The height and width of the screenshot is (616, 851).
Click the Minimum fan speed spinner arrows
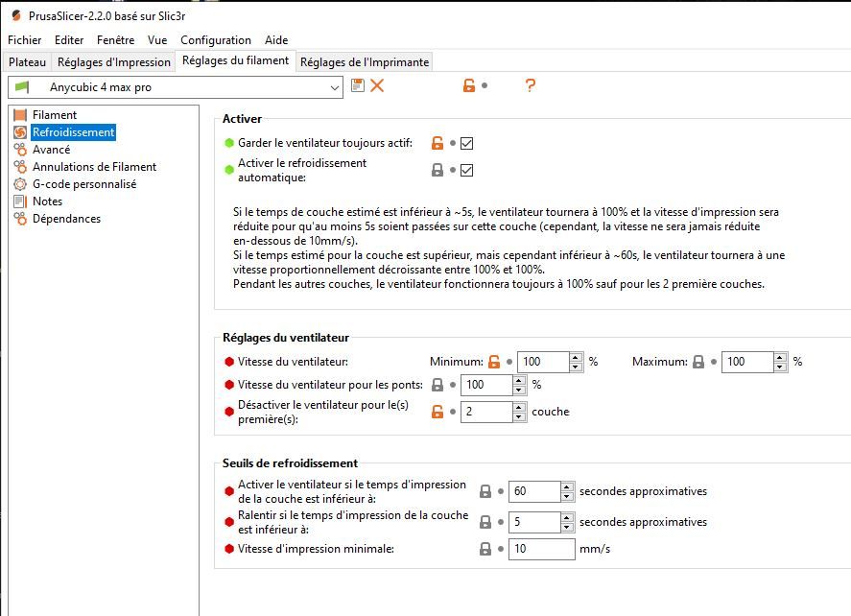pyautogui.click(x=576, y=362)
